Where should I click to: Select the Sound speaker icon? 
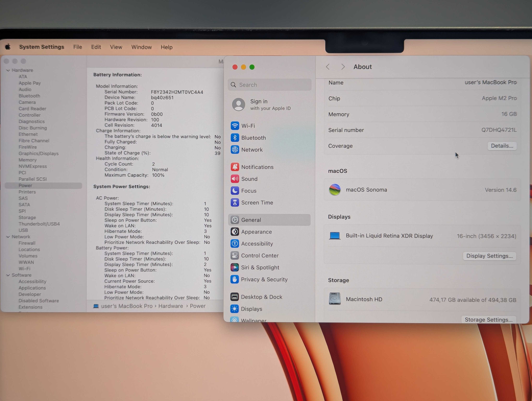tap(235, 179)
